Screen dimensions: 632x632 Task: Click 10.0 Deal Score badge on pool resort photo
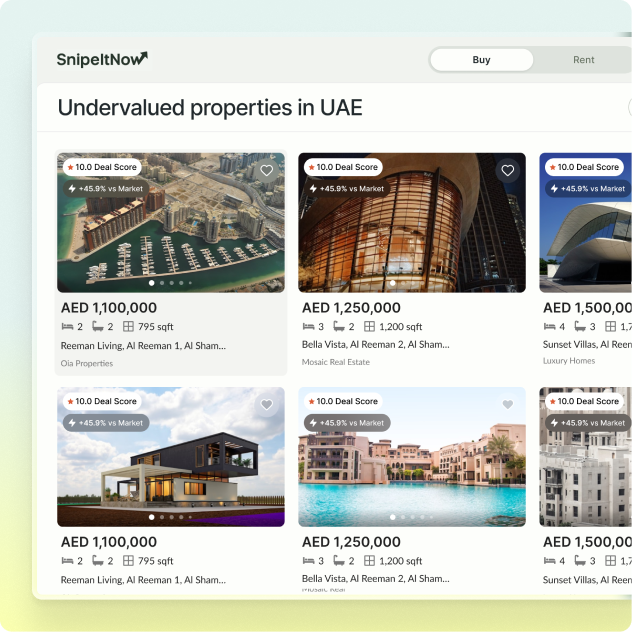click(341, 402)
